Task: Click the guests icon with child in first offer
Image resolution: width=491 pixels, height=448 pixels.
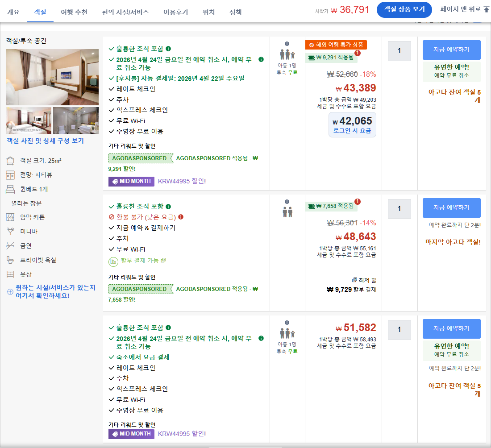Action: [x=287, y=54]
